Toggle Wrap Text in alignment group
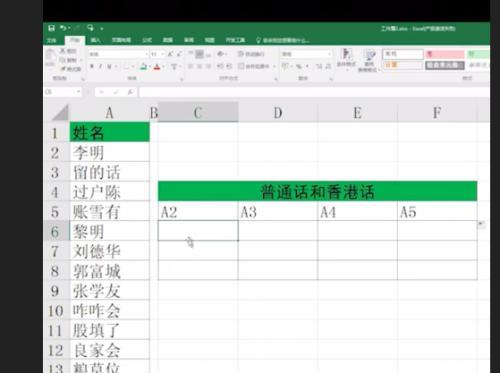 pos(251,54)
